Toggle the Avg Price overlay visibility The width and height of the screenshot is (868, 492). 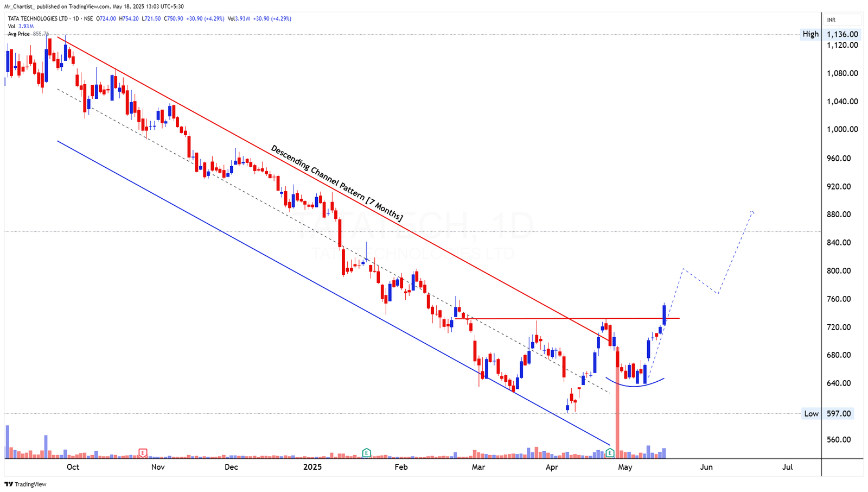point(19,33)
